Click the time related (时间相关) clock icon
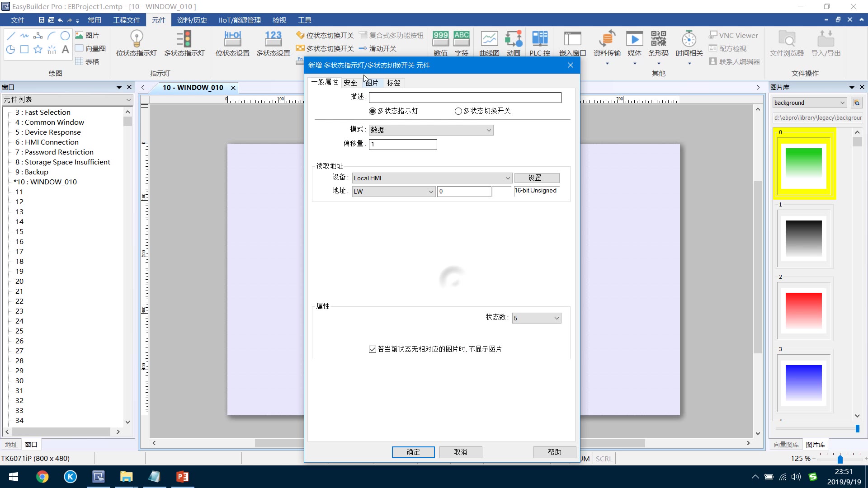Screen dimensions: 868x488 click(x=689, y=39)
